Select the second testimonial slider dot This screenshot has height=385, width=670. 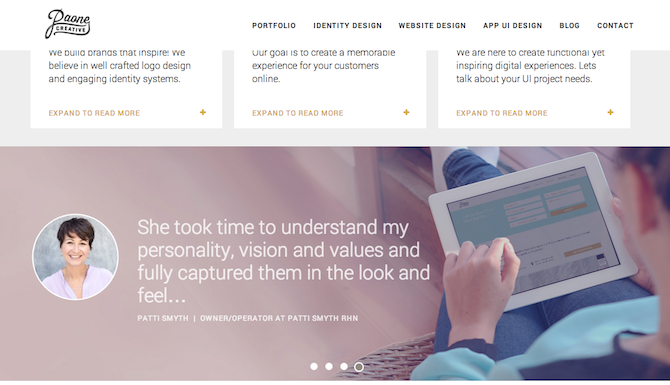point(329,366)
